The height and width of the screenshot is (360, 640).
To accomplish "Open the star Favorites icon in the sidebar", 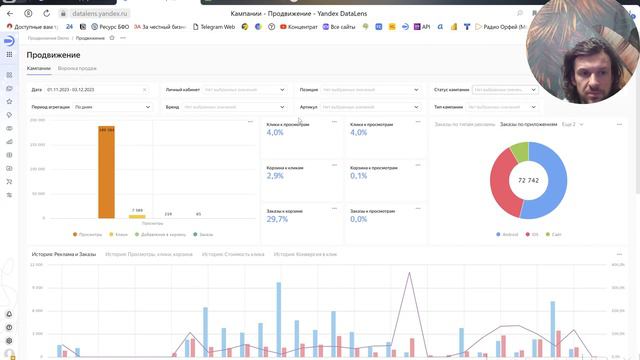I will (9, 102).
